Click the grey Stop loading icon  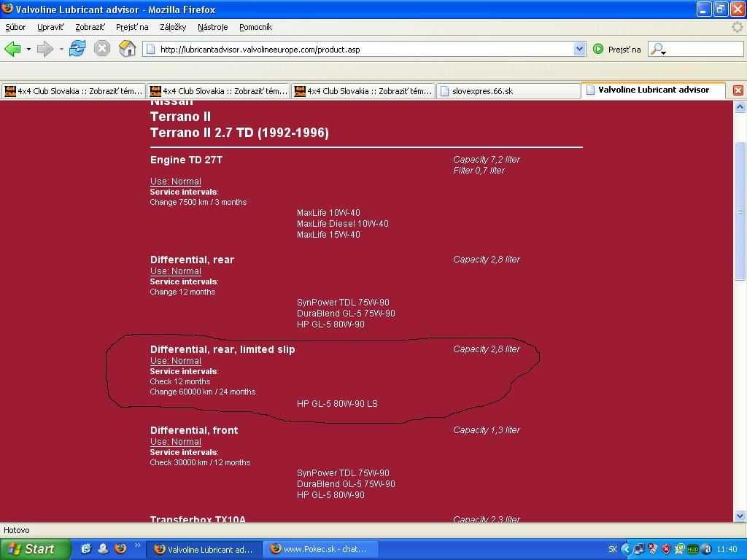pyautogui.click(x=101, y=49)
